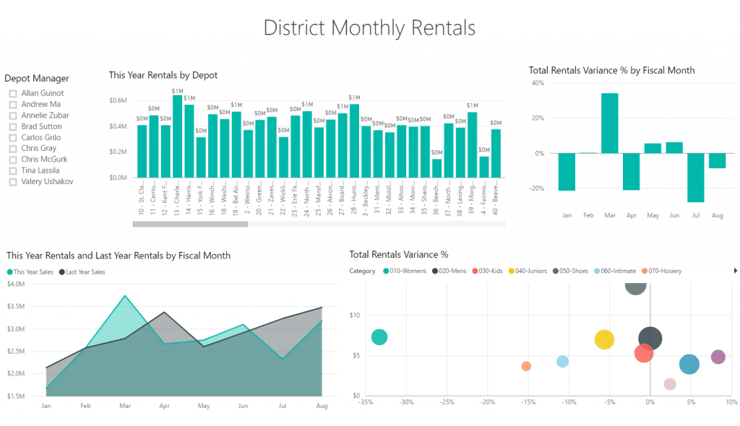
Task: Choose the 050-Shoes legend marker
Action: pos(556,271)
